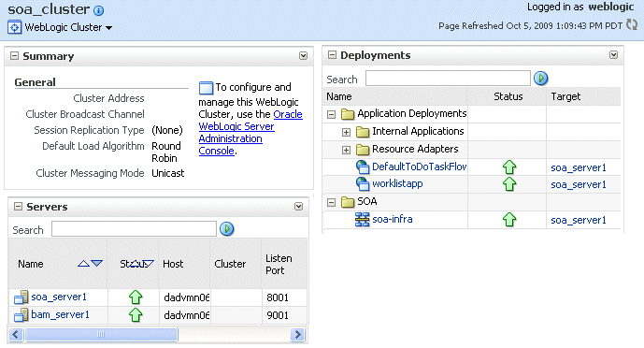Click the Unicast messaging mode value
The width and height of the screenshot is (644, 348).
(x=168, y=173)
